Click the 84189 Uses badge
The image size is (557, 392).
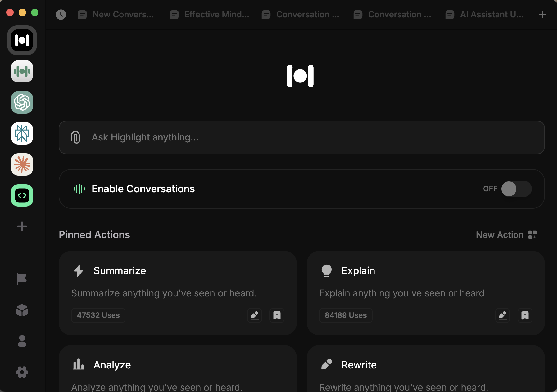(x=346, y=315)
